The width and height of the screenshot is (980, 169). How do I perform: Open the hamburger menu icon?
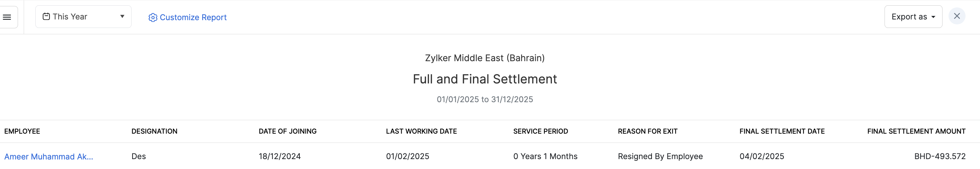click(x=7, y=17)
